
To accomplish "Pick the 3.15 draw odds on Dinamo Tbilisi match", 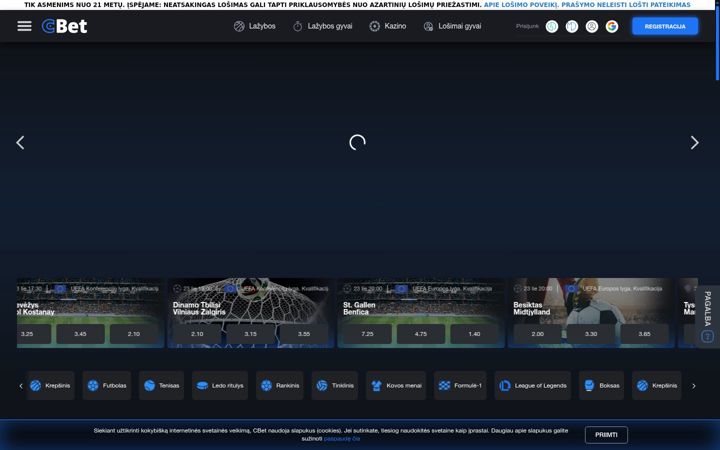I will (x=250, y=334).
